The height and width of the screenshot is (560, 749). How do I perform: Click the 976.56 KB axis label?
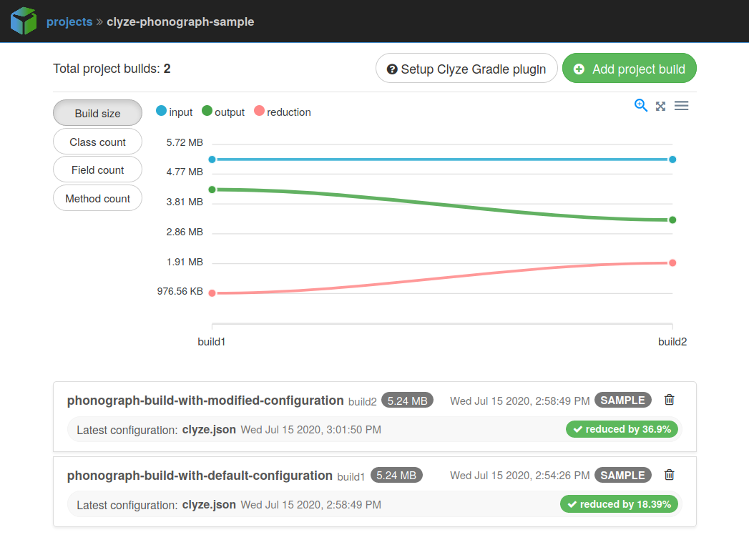180,291
